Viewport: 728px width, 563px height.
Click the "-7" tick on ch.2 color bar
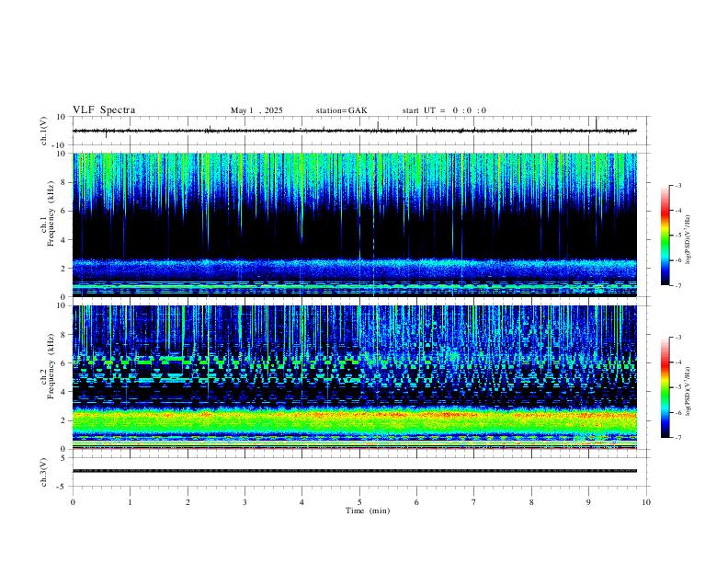pos(678,438)
